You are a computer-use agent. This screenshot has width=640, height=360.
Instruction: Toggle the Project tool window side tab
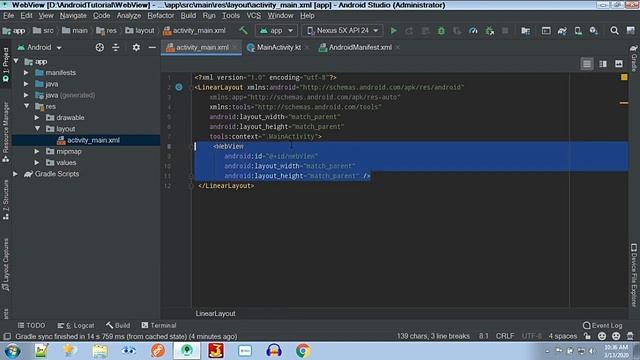(6, 64)
